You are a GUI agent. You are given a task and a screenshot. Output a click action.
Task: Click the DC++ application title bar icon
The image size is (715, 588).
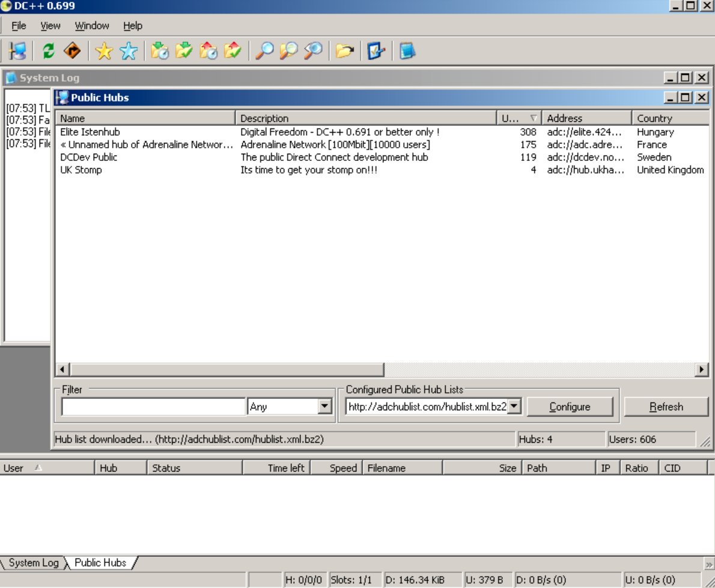pos(6,6)
